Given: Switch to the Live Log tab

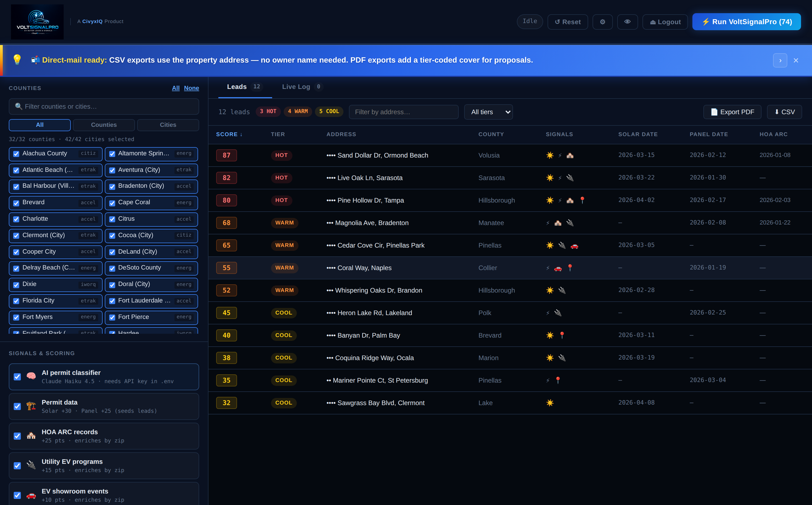Looking at the screenshot, I should pyautogui.click(x=296, y=87).
